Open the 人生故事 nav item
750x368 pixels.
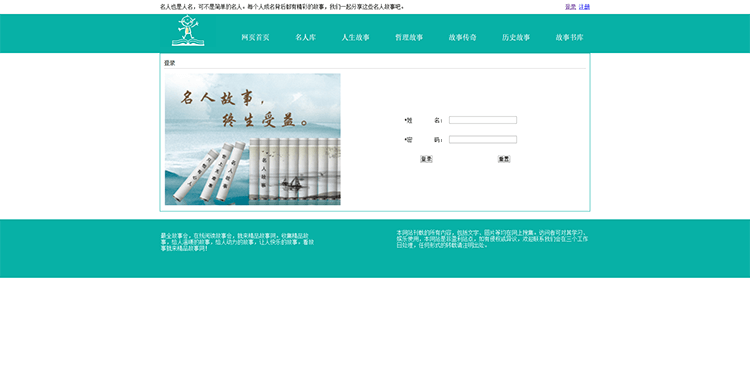(x=355, y=37)
